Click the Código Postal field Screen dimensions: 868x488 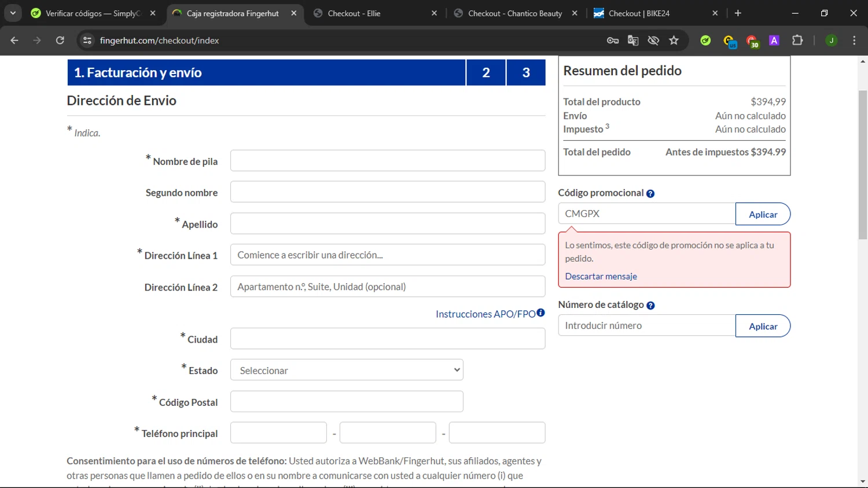[347, 402]
